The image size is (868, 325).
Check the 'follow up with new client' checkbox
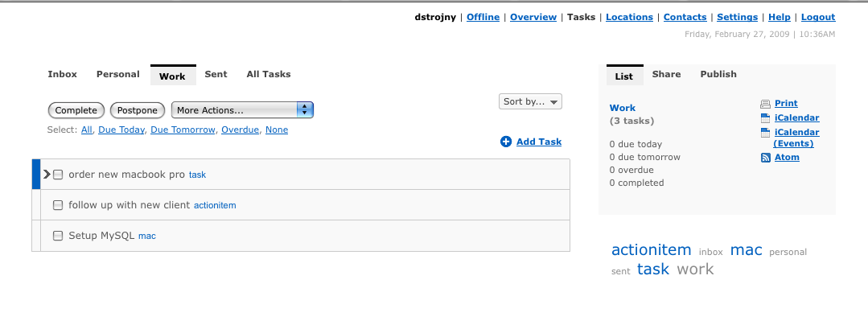pos(58,205)
